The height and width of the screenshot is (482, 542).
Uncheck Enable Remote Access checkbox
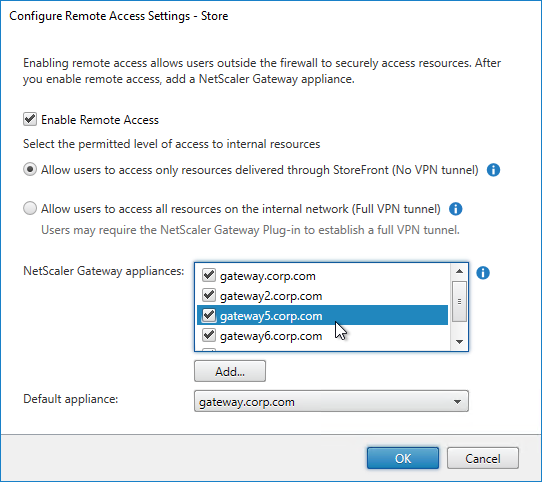[x=30, y=119]
